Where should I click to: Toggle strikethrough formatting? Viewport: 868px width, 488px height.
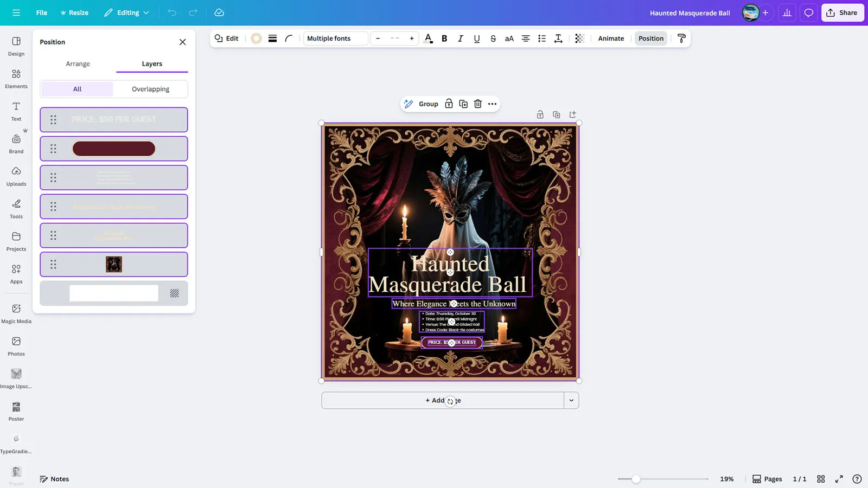click(x=493, y=38)
